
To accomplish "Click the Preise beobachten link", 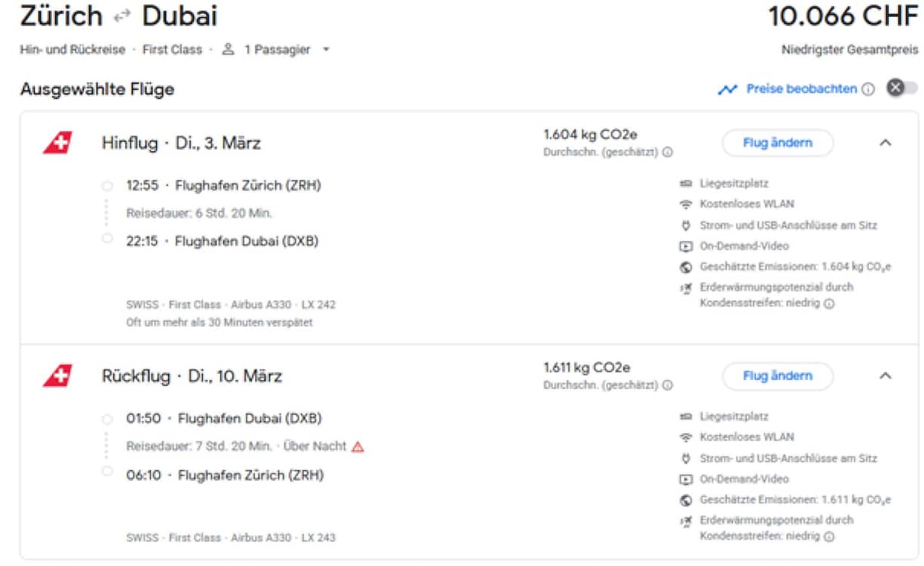I will click(801, 89).
